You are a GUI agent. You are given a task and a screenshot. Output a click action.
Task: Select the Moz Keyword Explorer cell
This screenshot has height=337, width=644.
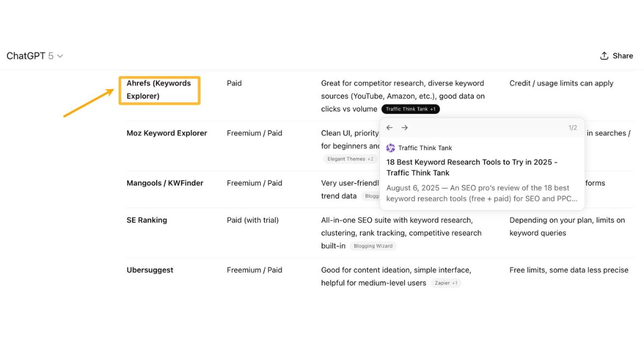(x=167, y=133)
